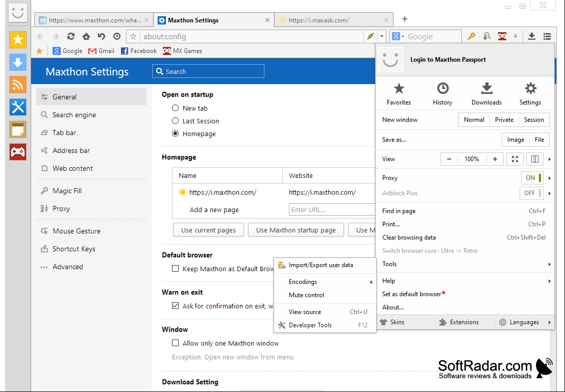Expand the Adblock Plus submenu arrow
This screenshot has height=392, width=565.
(550, 193)
